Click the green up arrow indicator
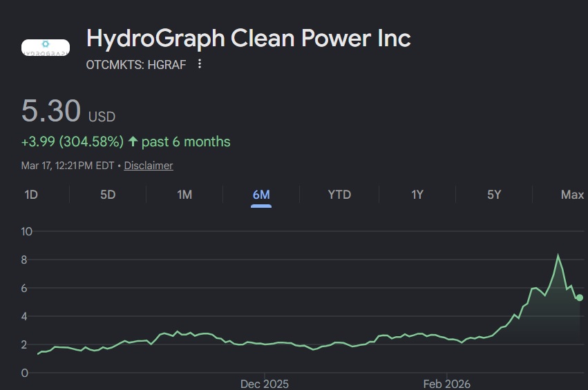This screenshot has width=588, height=390. (x=133, y=142)
